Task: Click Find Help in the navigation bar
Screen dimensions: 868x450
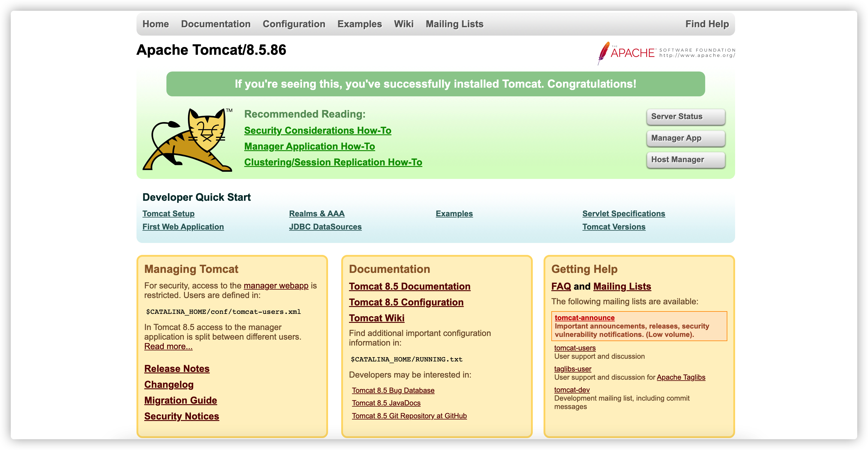Action: (707, 24)
